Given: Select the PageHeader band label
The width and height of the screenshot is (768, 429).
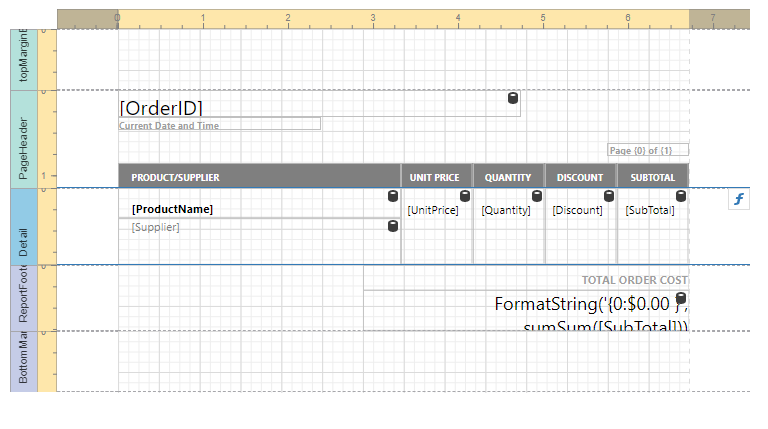Looking at the screenshot, I should (x=24, y=139).
